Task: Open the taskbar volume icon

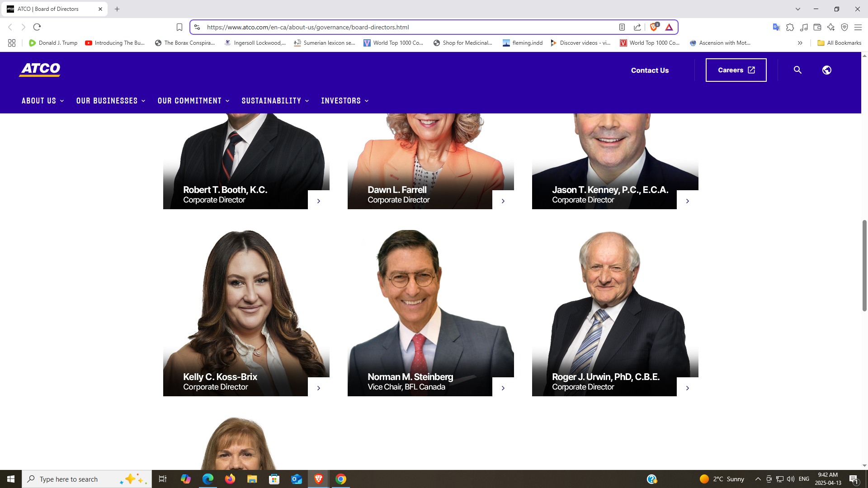Action: pyautogui.click(x=791, y=479)
